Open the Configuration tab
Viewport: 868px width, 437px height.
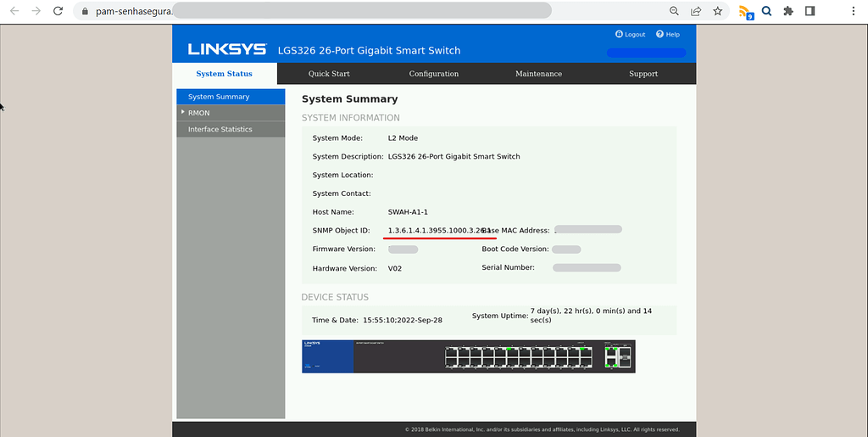(x=433, y=74)
